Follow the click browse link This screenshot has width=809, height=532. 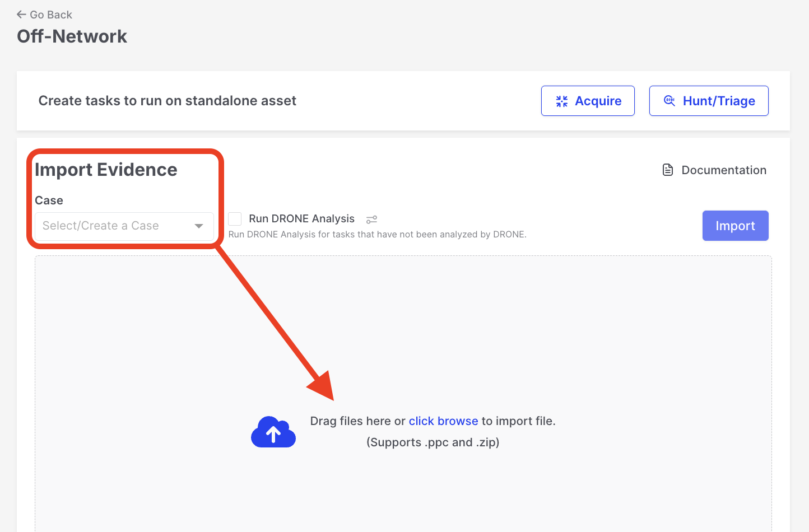443,421
